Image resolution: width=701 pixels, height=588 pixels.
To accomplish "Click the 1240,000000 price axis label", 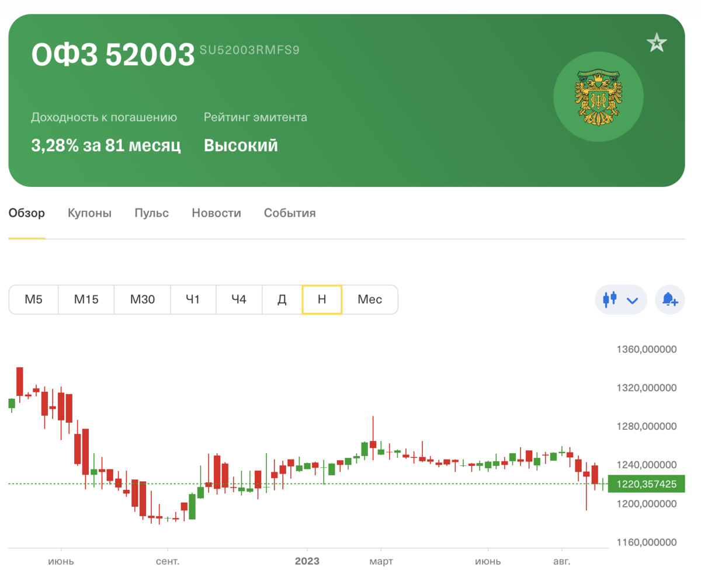I will click(x=647, y=465).
